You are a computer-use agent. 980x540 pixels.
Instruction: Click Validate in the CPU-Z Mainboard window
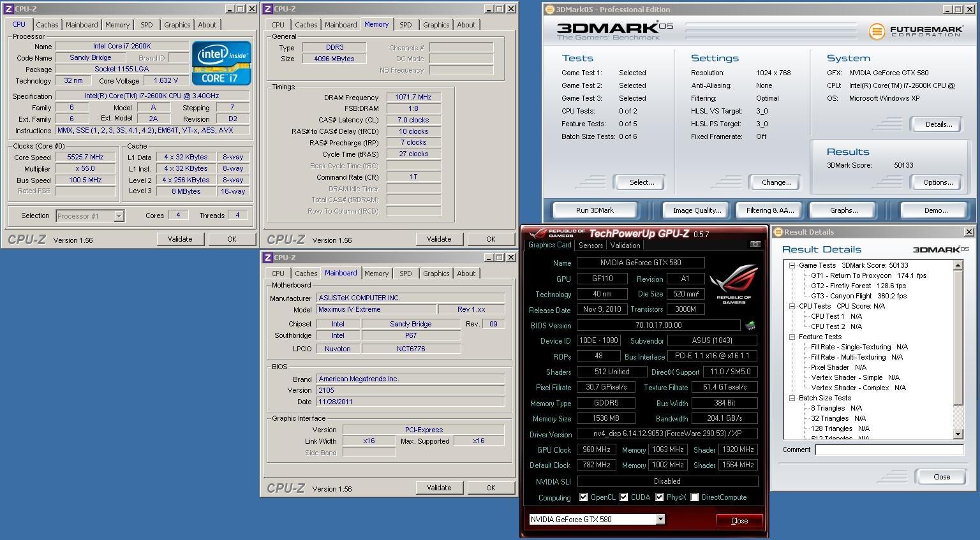tap(439, 488)
